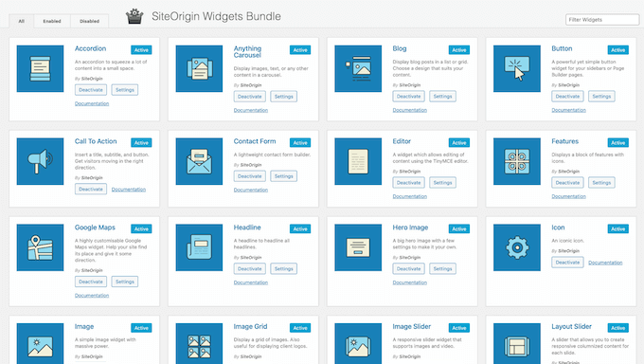644x364 pixels.
Task: Click the Button widget cursor icon
Action: (x=517, y=68)
